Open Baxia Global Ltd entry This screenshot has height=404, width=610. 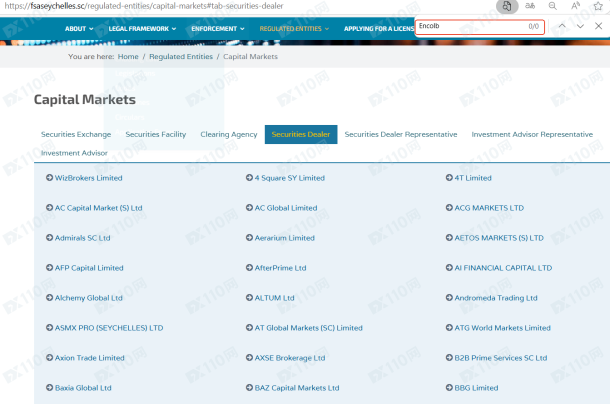click(83, 388)
